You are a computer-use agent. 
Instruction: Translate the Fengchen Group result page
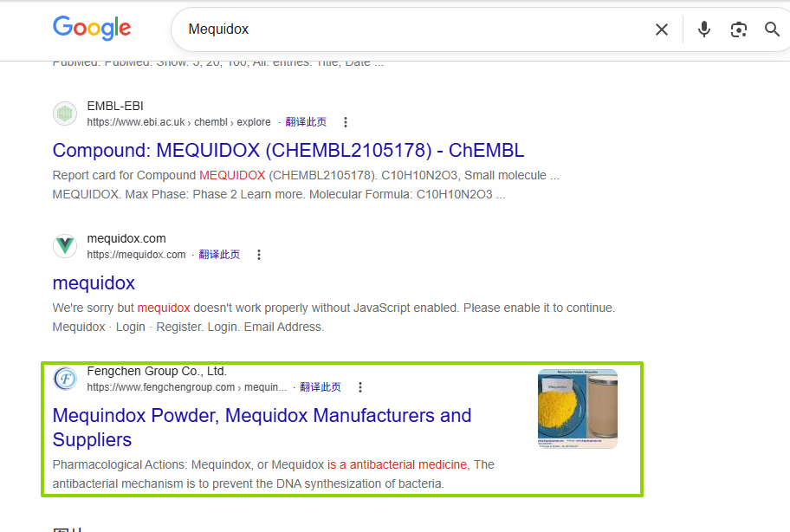(321, 387)
